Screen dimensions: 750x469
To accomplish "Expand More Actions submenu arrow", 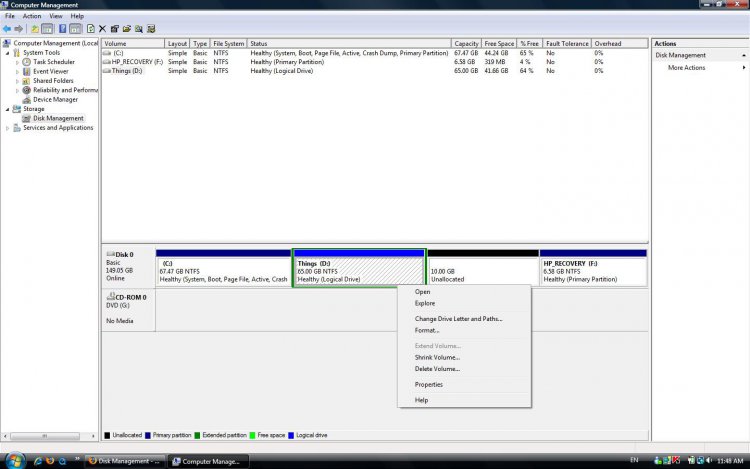I will pyautogui.click(x=743, y=68).
